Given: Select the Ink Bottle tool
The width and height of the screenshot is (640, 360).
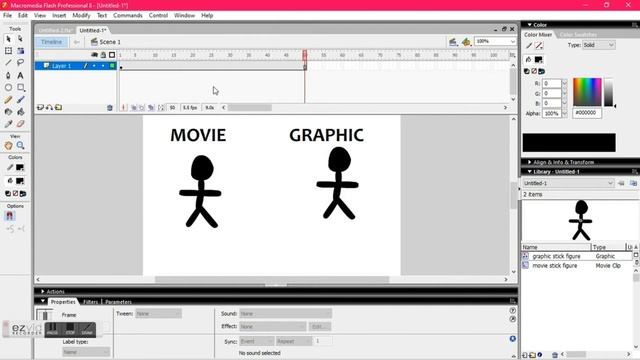Looking at the screenshot, I should tap(8, 112).
